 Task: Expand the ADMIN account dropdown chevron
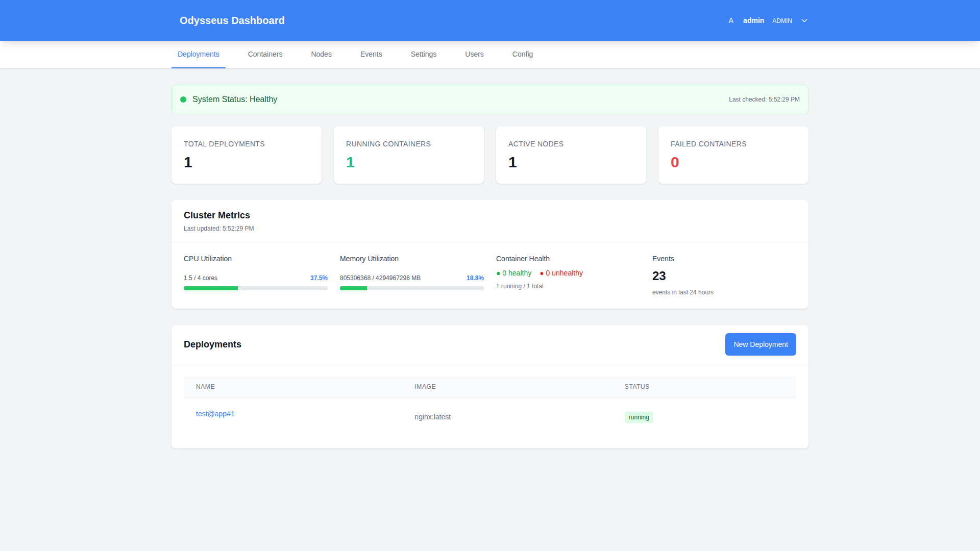coord(804,20)
